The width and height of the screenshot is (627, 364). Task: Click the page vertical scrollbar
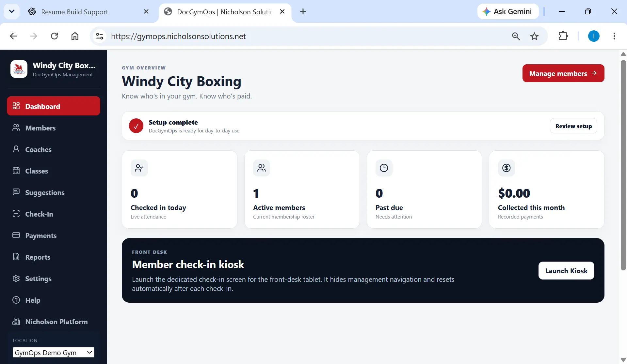point(623,165)
